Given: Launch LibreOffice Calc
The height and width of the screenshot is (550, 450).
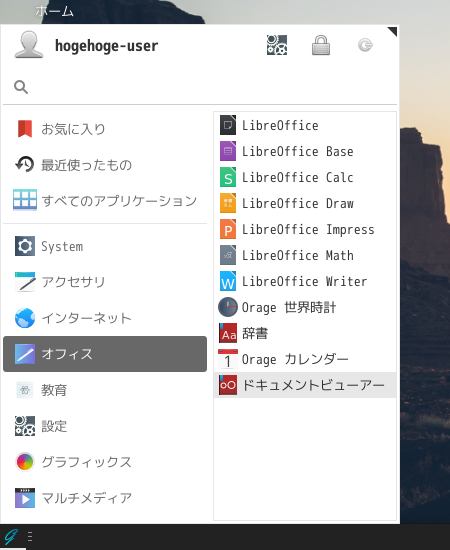Looking at the screenshot, I should point(305,177).
